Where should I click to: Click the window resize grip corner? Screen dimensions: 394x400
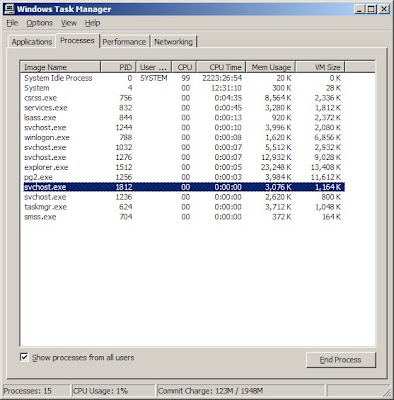[x=387, y=392]
